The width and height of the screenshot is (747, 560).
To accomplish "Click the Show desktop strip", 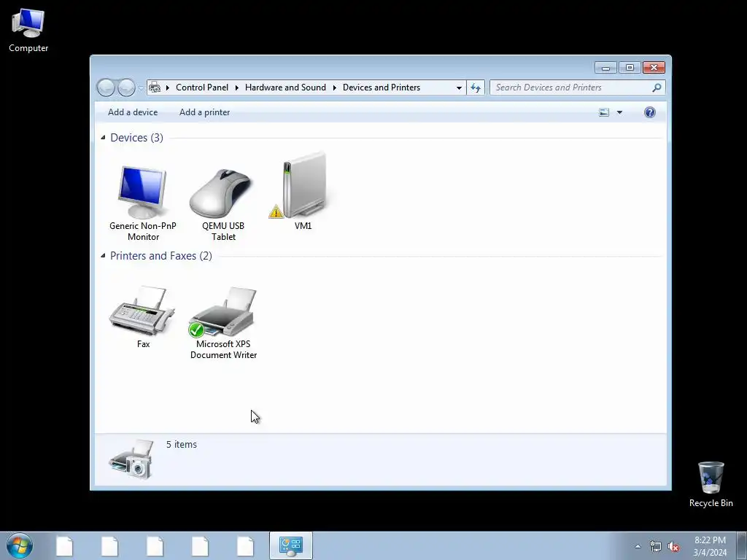I will 742,545.
